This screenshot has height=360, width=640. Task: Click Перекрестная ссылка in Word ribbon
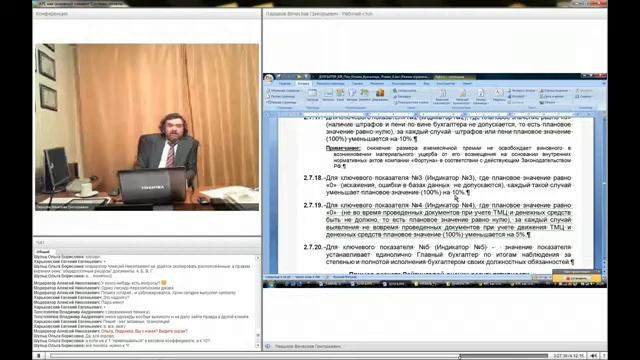[x=411, y=102]
